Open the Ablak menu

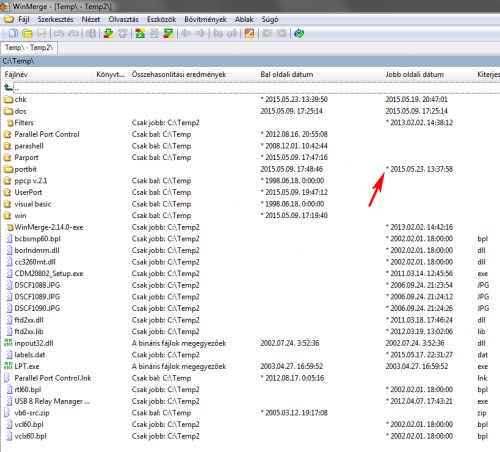click(244, 19)
